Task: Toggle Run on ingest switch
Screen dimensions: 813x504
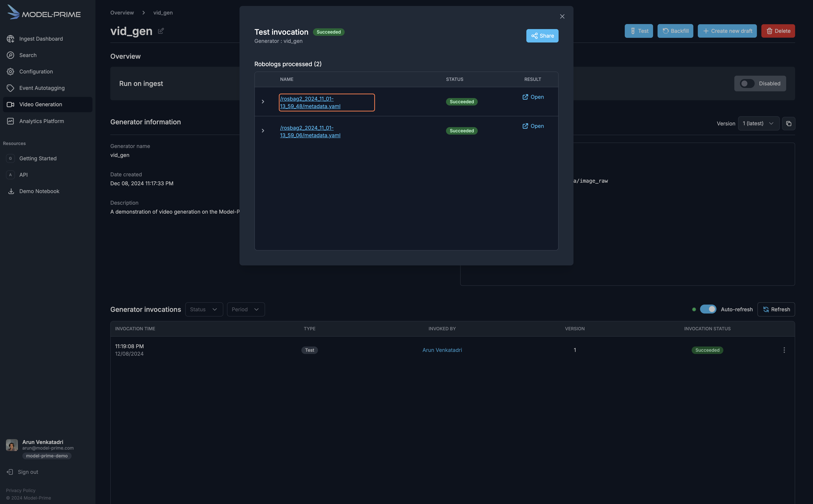Action: pyautogui.click(x=747, y=83)
